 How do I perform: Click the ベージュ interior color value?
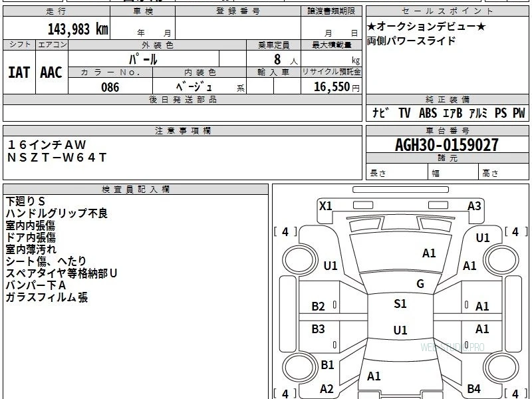[x=194, y=87]
